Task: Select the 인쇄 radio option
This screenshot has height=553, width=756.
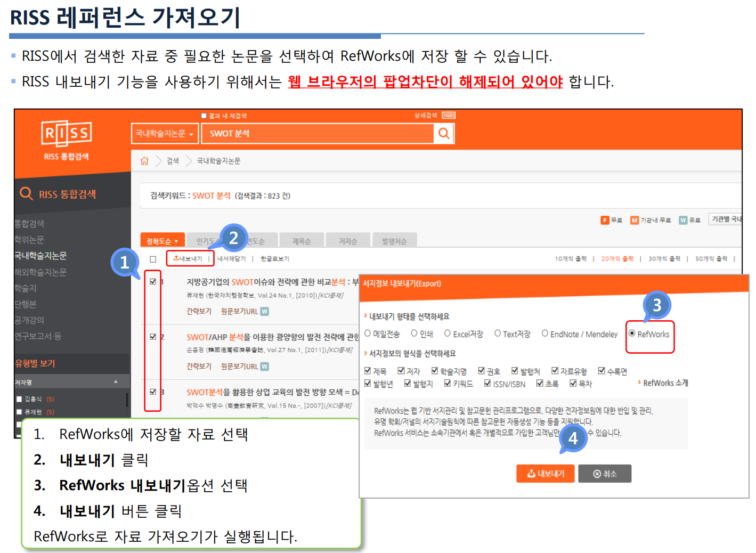Action: click(414, 334)
